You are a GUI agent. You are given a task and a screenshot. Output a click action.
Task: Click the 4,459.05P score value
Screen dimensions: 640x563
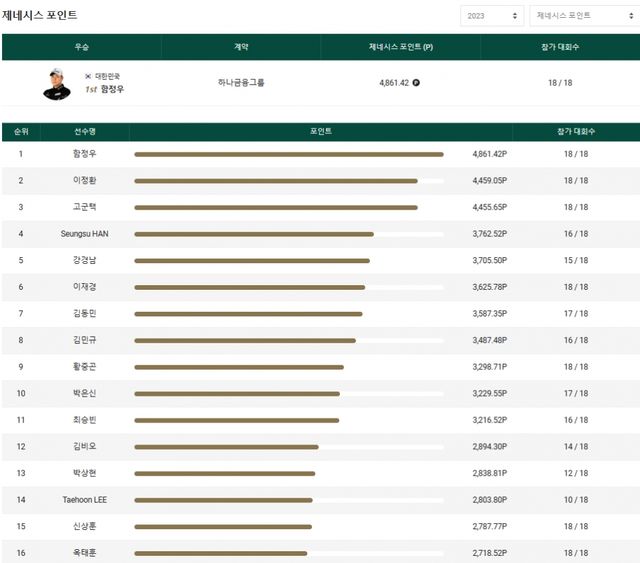coord(489,181)
